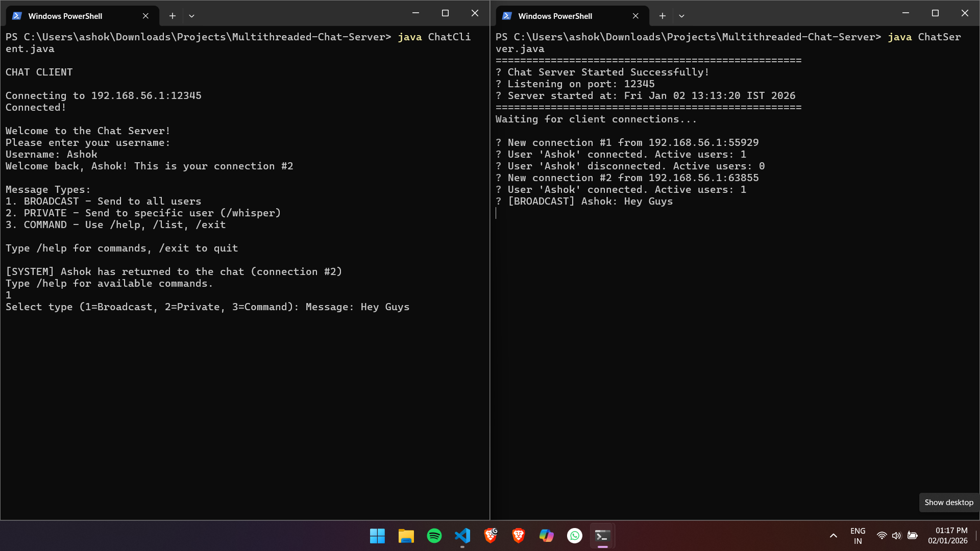The width and height of the screenshot is (980, 551).
Task: Open volume quick settings from the tray
Action: [897, 536]
